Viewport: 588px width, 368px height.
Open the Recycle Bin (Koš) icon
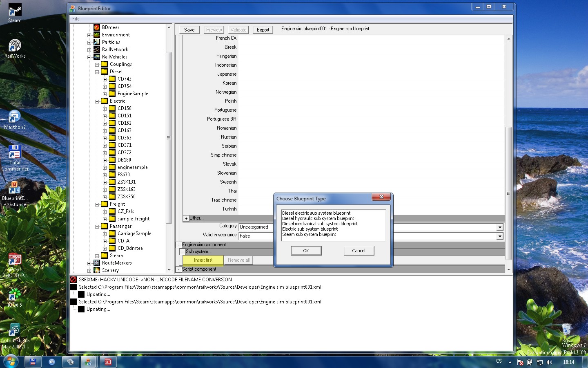tap(566, 332)
